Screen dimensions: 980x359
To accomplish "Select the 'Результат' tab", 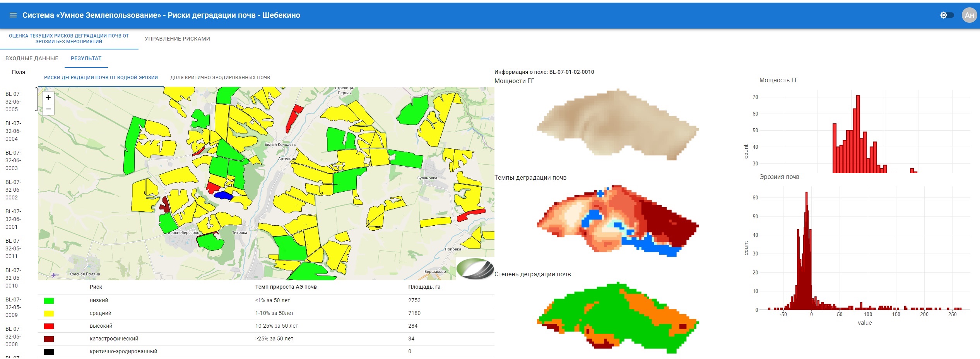I will pyautogui.click(x=86, y=58).
